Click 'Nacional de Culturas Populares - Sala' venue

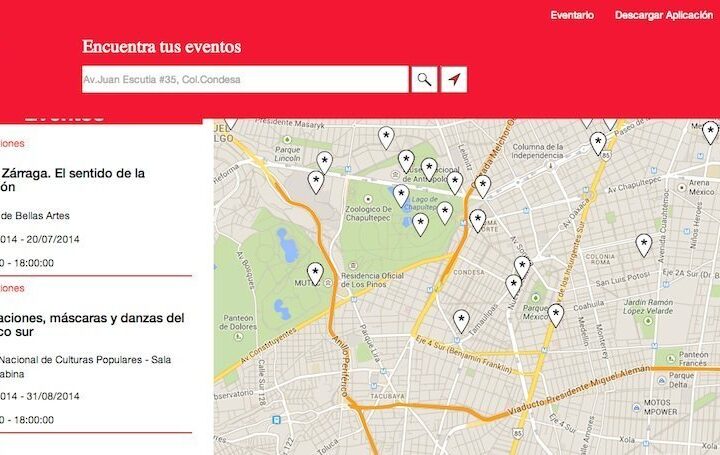pyautogui.click(x=85, y=360)
